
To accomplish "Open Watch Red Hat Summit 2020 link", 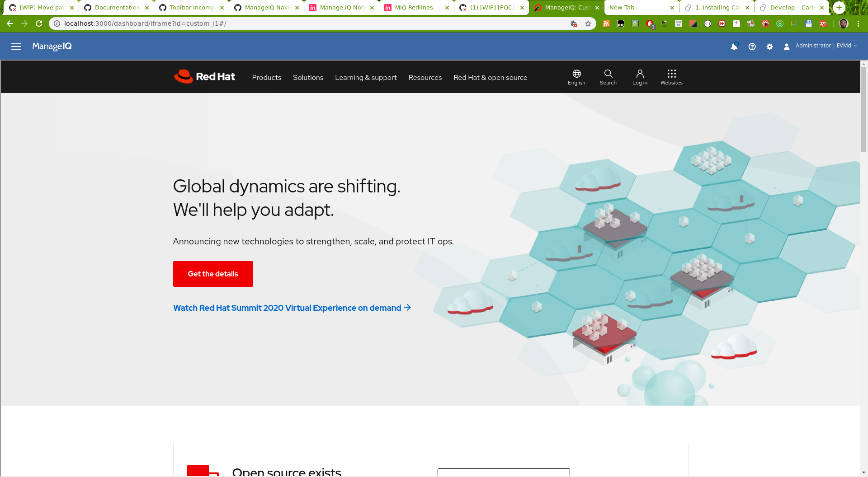I will 292,308.
